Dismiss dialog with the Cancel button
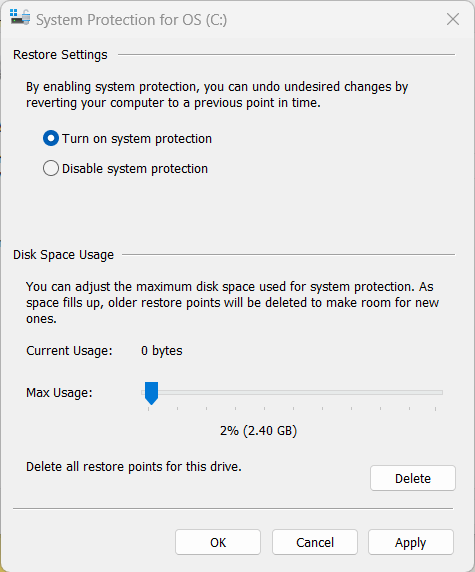Image resolution: width=475 pixels, height=572 pixels. (x=315, y=542)
